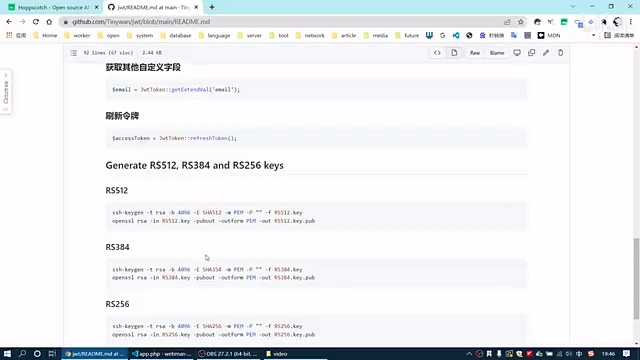Open a new browser tab
The width and height of the screenshot is (640, 360).
point(212,7)
